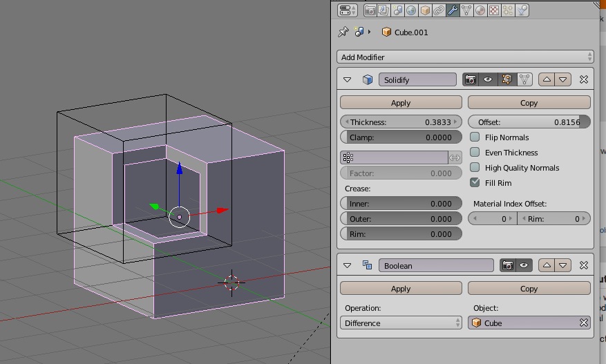Click the scene icon in the breadcrumb
Viewport: 606px width, 364px height.
click(359, 32)
